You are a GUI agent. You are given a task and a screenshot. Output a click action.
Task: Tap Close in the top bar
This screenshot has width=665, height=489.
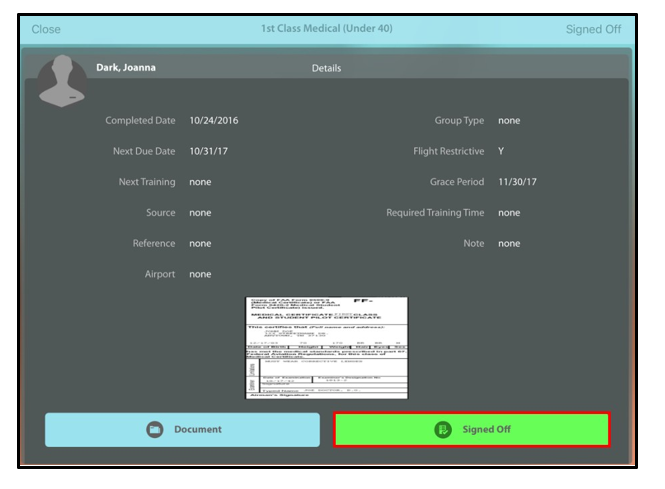pos(46,29)
